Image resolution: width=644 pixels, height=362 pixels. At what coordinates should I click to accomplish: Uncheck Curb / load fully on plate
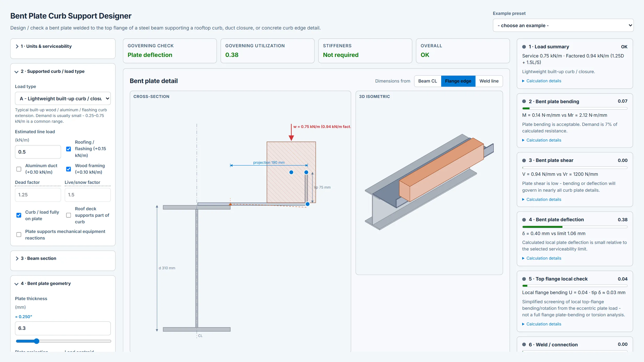[19, 215]
